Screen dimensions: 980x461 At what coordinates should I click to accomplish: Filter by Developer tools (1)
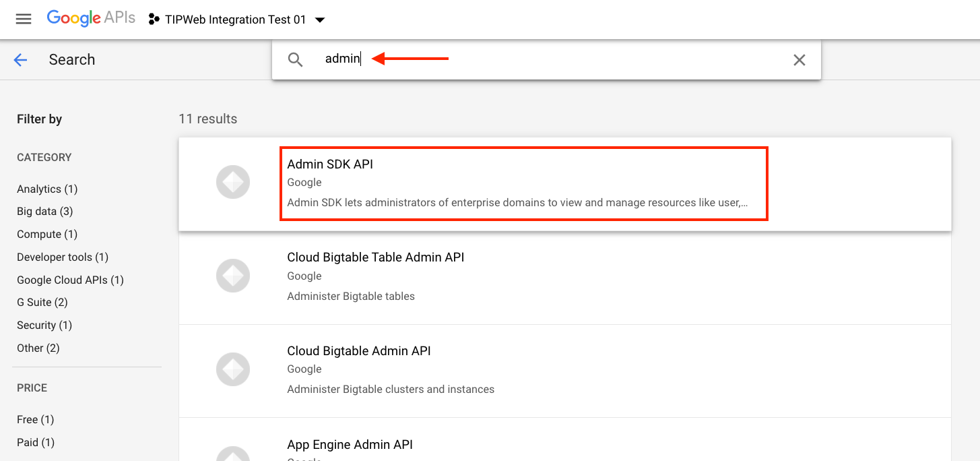[x=63, y=257]
